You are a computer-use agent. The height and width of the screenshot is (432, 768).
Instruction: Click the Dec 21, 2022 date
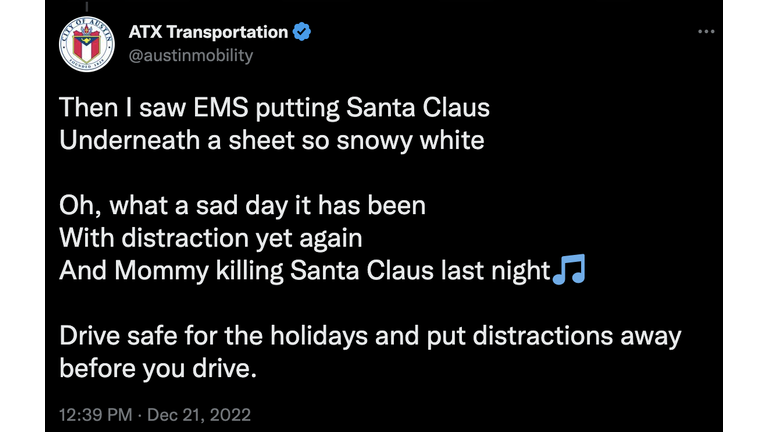point(199,415)
